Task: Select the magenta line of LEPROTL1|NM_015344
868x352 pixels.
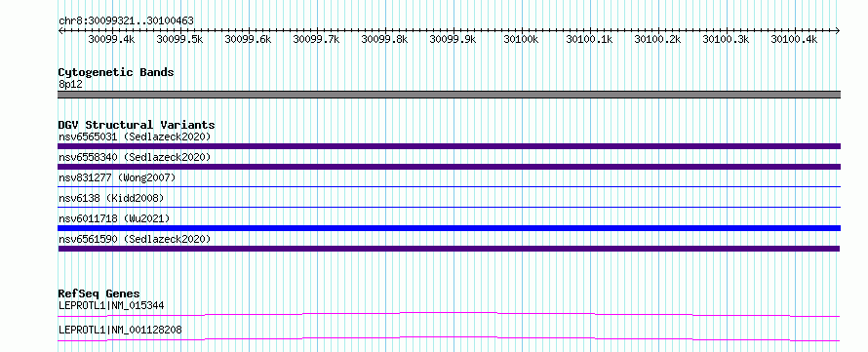Action: (x=449, y=314)
